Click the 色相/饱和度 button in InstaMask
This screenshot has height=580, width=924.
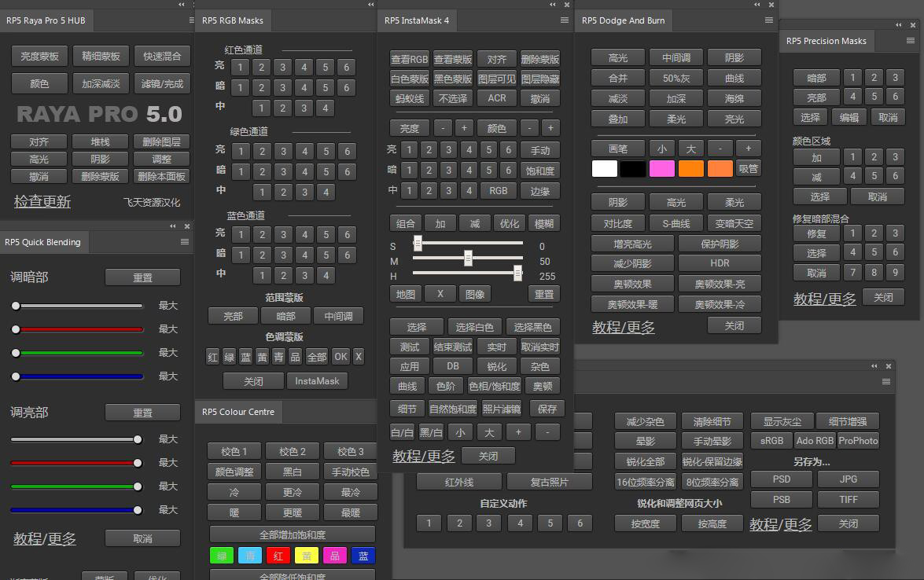pos(495,387)
